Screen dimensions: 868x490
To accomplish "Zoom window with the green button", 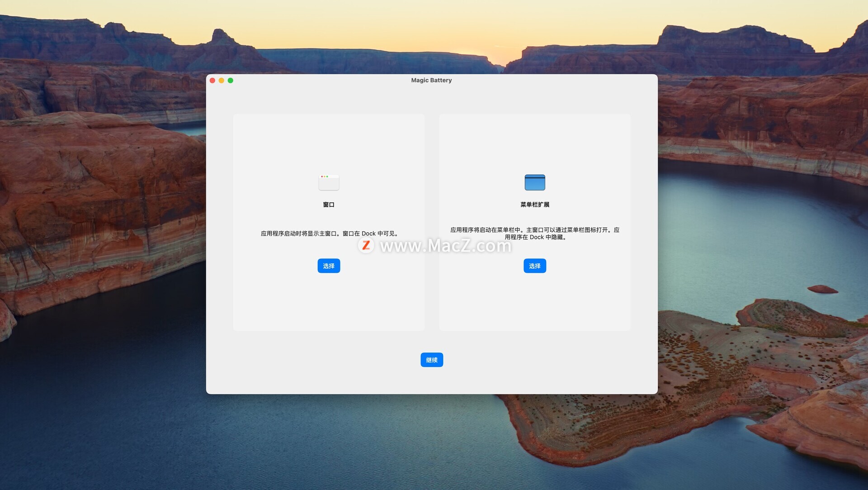I will 231,81.
